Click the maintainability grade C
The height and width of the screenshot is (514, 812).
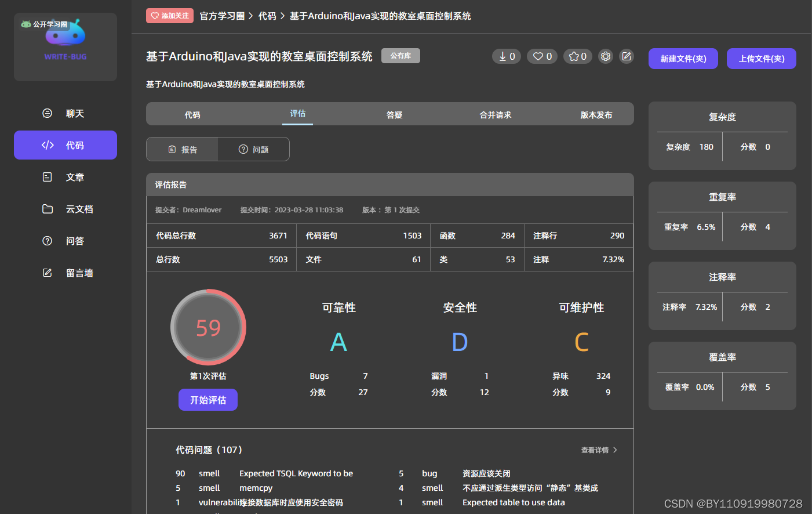pos(581,342)
